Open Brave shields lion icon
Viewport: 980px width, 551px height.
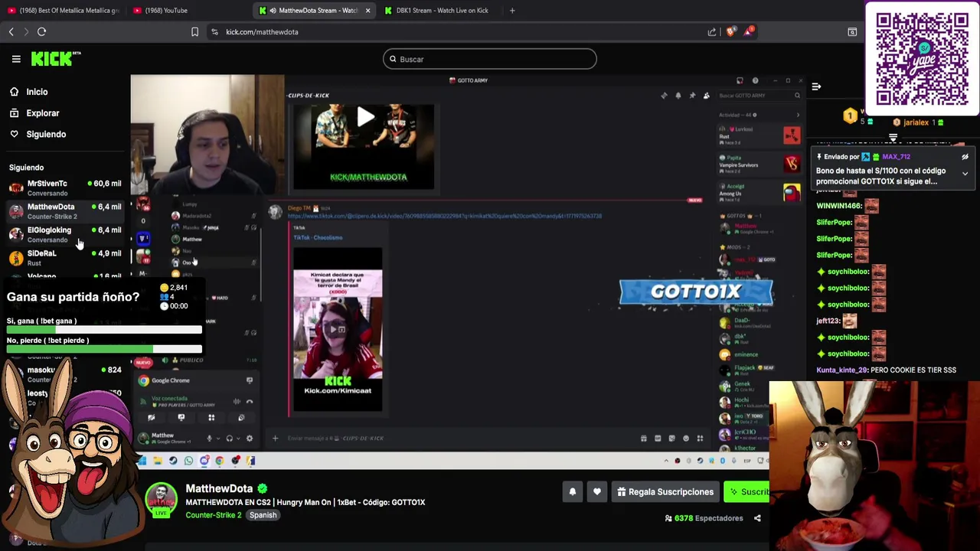pos(730,32)
